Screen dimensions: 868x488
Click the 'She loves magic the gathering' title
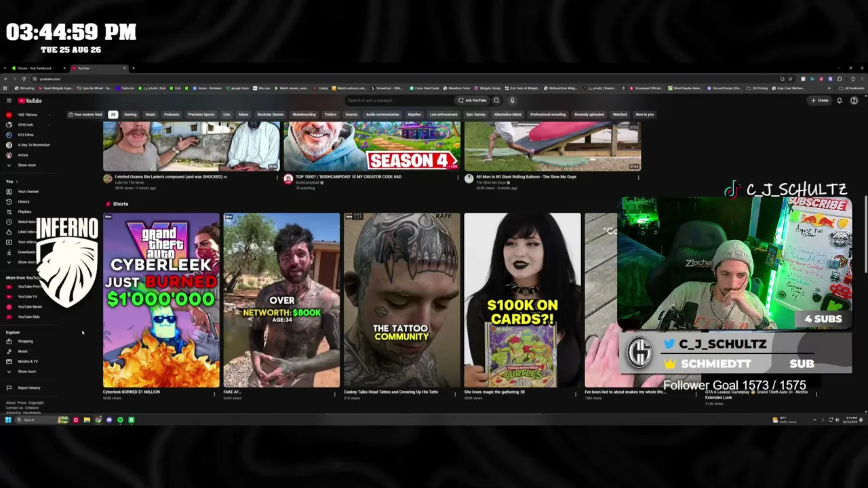coord(494,392)
